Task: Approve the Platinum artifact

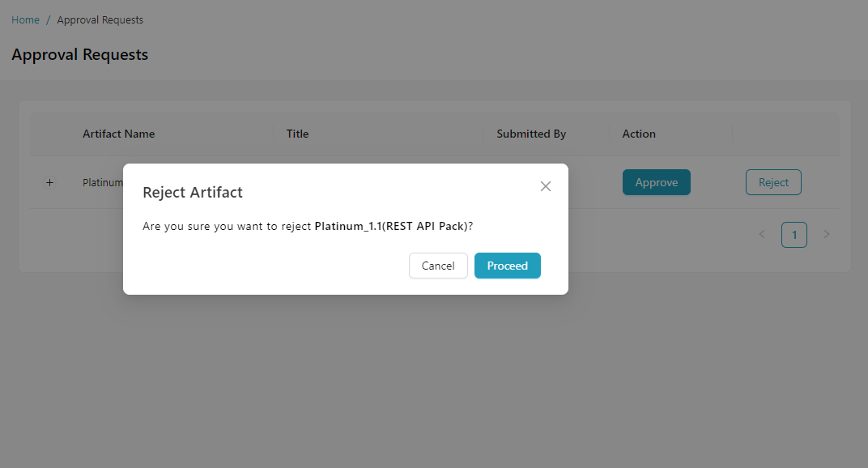Action: point(656,182)
